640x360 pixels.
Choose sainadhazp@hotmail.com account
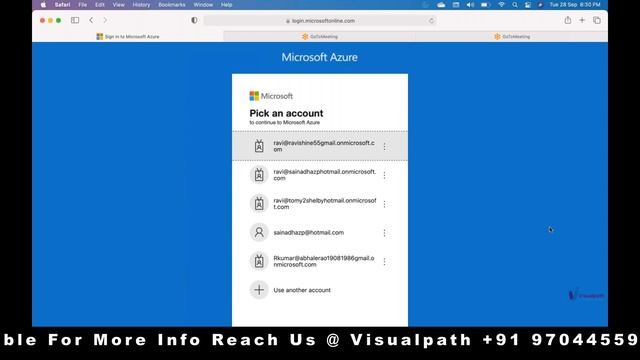320,233
